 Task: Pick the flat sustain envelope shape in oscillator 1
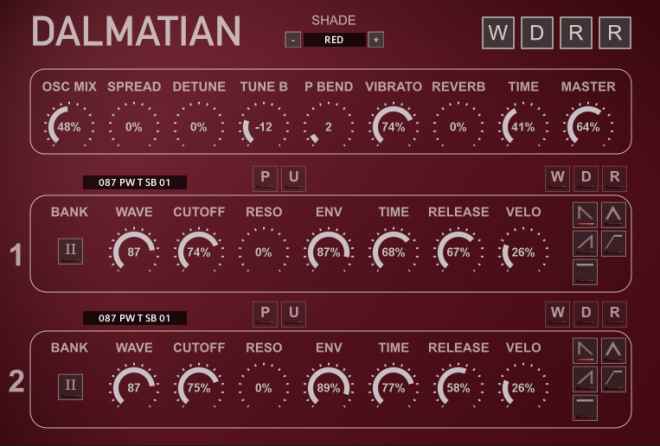[x=586, y=269]
